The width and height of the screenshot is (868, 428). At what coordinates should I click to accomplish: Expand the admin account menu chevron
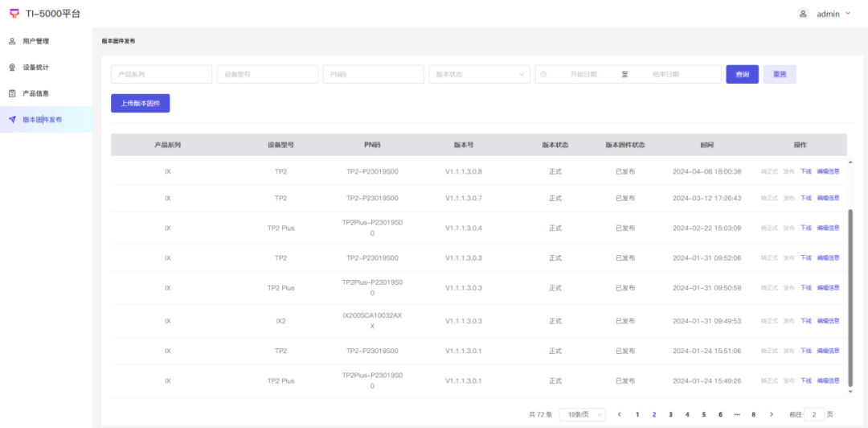pos(848,14)
